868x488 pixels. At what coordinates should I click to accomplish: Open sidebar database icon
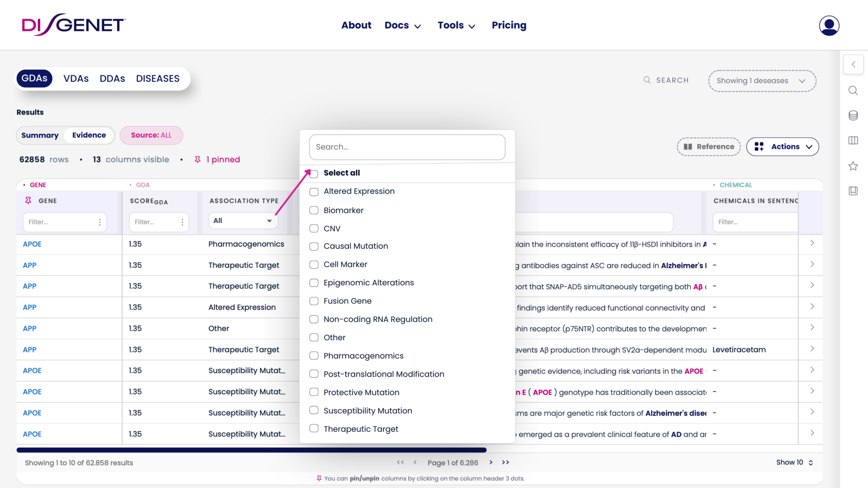[853, 115]
